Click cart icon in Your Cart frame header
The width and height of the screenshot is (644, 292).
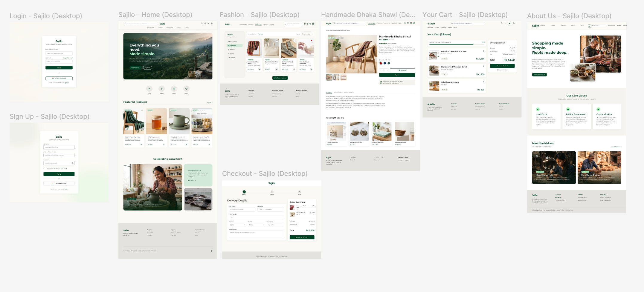[509, 23]
